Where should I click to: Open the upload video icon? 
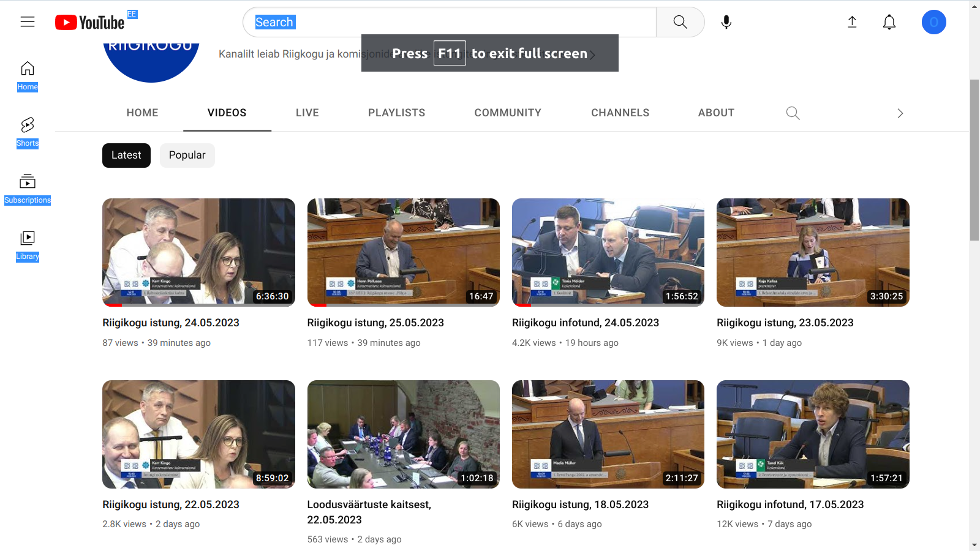(x=851, y=22)
